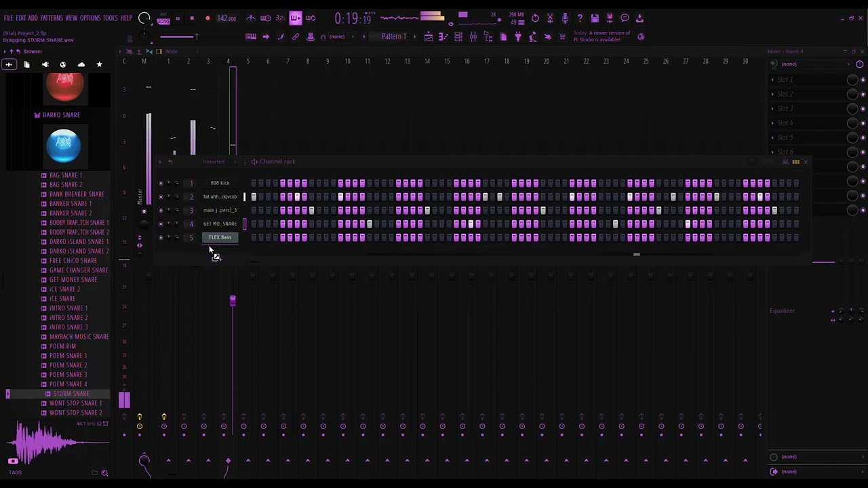Open the channel rack view icon

click(x=458, y=37)
